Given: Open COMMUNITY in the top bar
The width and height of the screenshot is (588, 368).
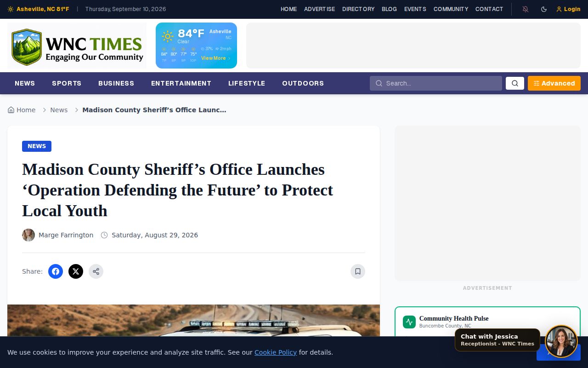Looking at the screenshot, I should (451, 9).
